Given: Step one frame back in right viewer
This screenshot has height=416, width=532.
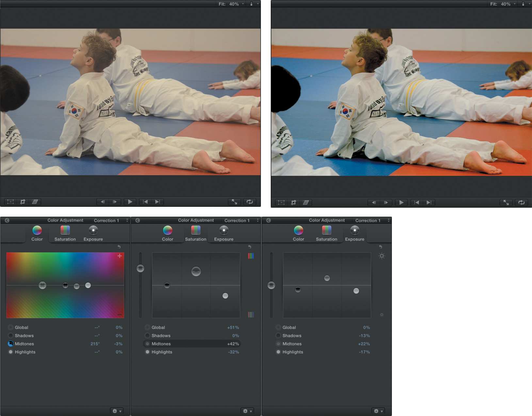Looking at the screenshot, I should coord(374,202).
